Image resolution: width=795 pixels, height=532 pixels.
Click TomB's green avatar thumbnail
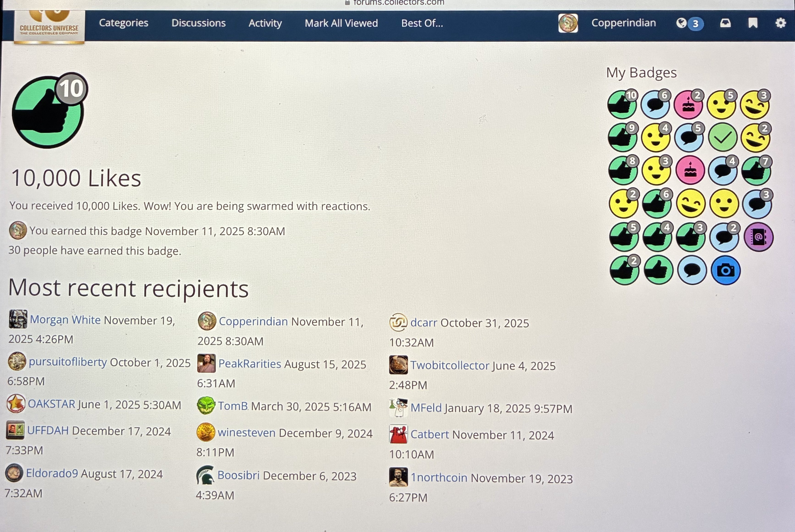coord(206,405)
